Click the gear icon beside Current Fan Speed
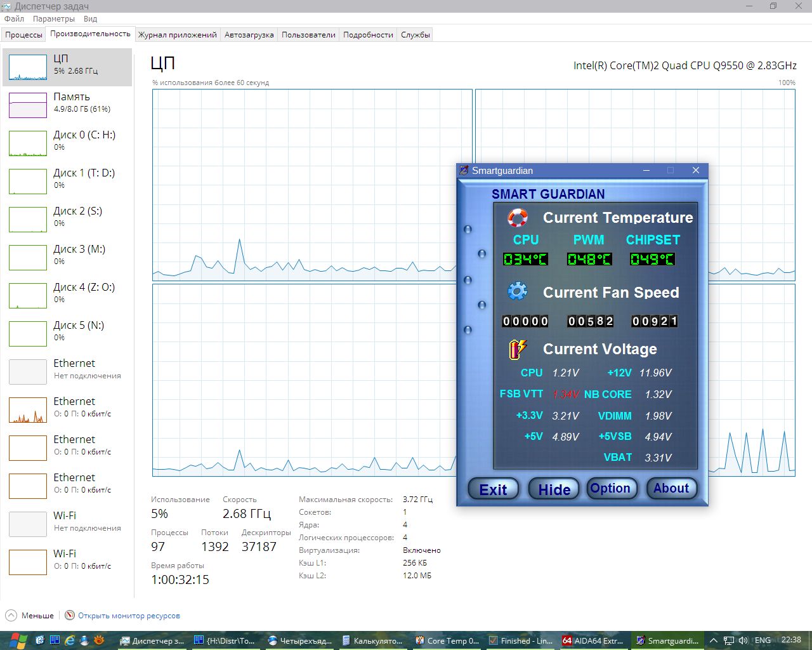The height and width of the screenshot is (650, 812). click(518, 291)
